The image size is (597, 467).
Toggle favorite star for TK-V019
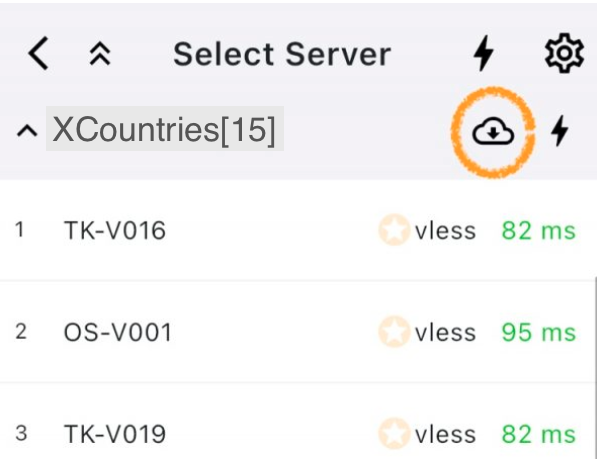point(394,434)
